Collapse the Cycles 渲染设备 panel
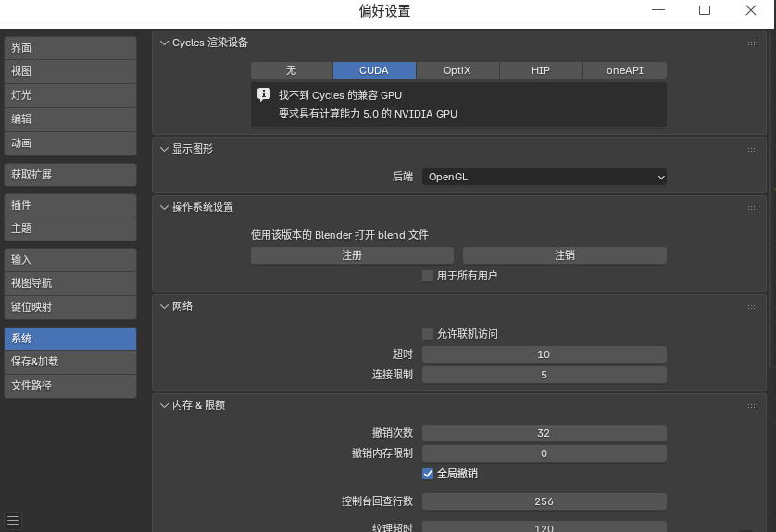This screenshot has height=532, width=776. (x=164, y=43)
